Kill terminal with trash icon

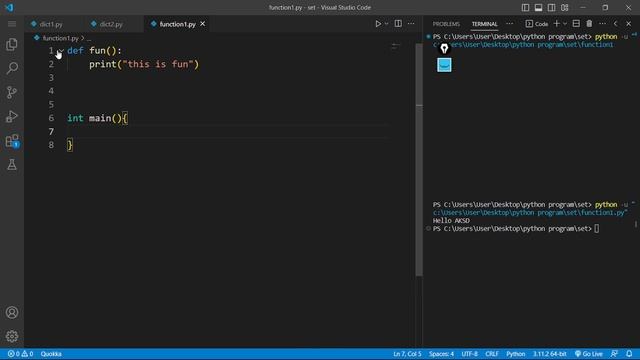pyautogui.click(x=589, y=24)
